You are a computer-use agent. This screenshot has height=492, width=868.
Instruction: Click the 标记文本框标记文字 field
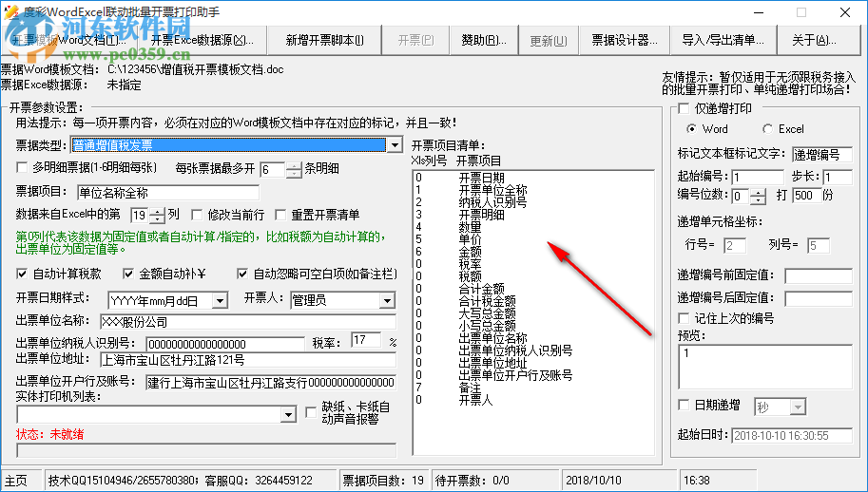pos(822,155)
